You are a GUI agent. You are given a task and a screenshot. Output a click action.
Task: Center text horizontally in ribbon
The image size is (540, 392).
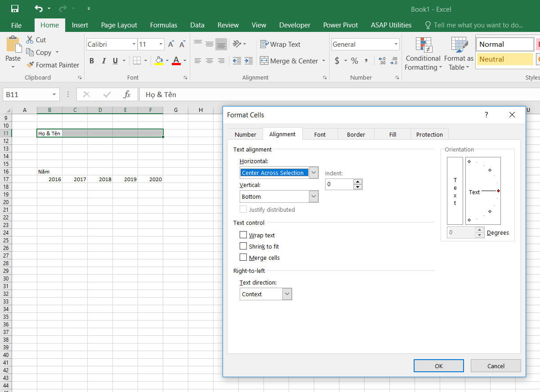(x=210, y=61)
